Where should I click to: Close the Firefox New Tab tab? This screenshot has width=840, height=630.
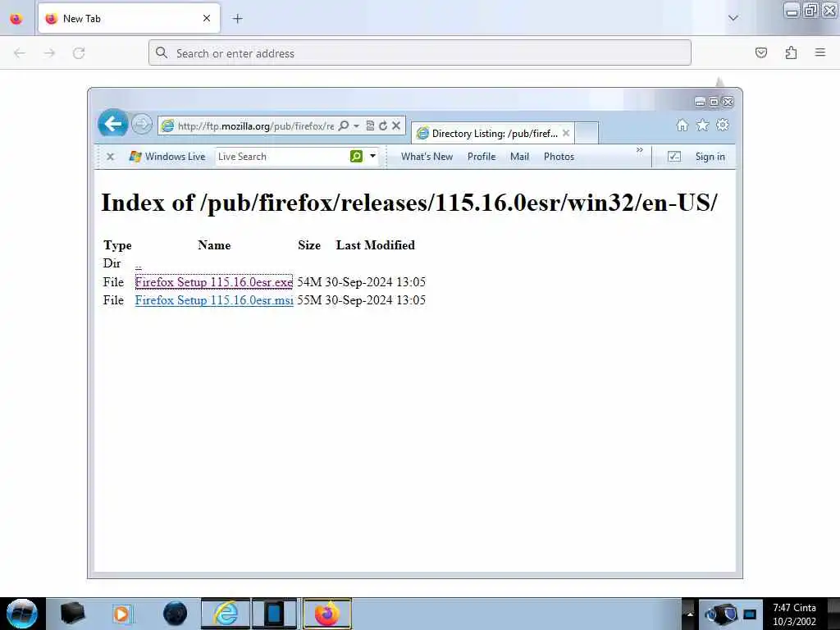tap(207, 18)
